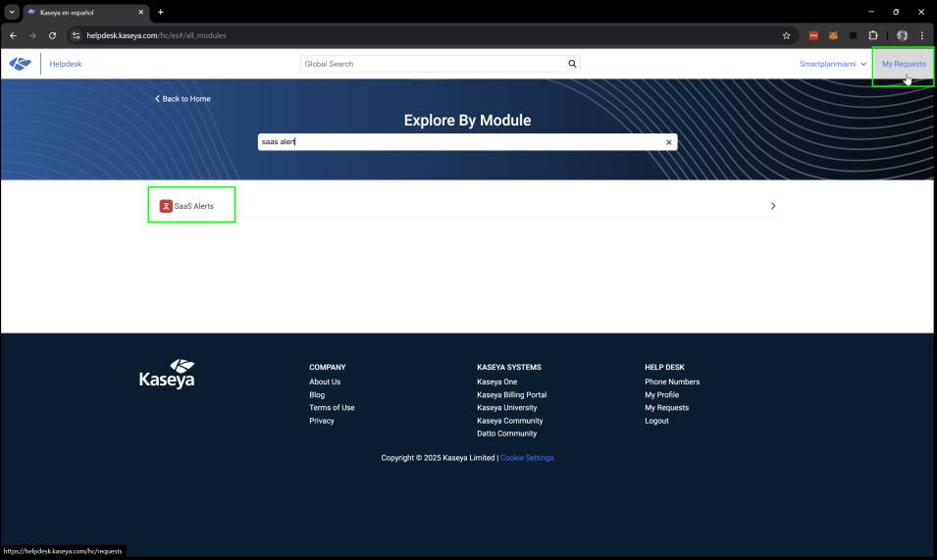Open My Profile footer link
937x560 pixels.
point(661,395)
